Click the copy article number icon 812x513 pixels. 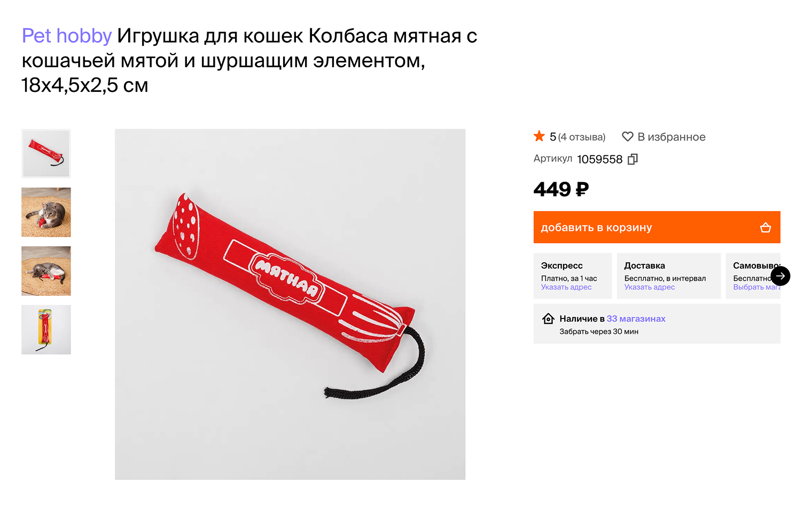coord(633,159)
